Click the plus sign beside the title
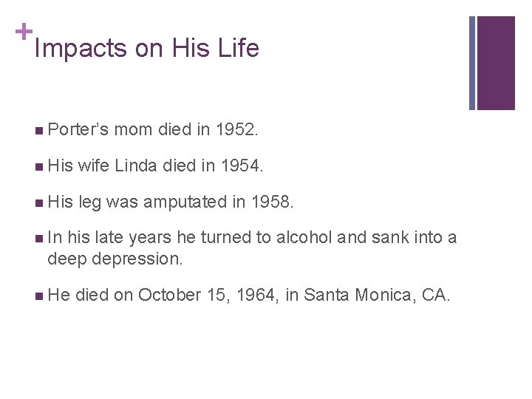Screen dimensions: 532x399 (x=24, y=32)
